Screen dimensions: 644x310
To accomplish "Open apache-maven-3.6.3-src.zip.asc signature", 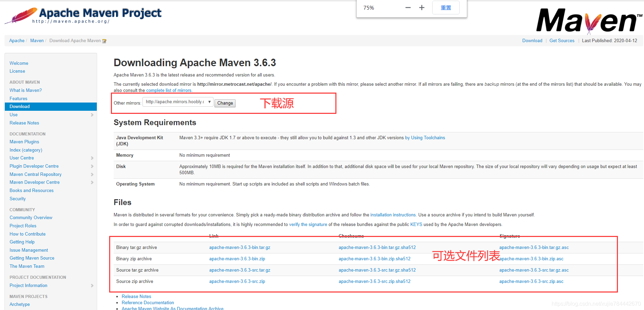I will pyautogui.click(x=531, y=282).
